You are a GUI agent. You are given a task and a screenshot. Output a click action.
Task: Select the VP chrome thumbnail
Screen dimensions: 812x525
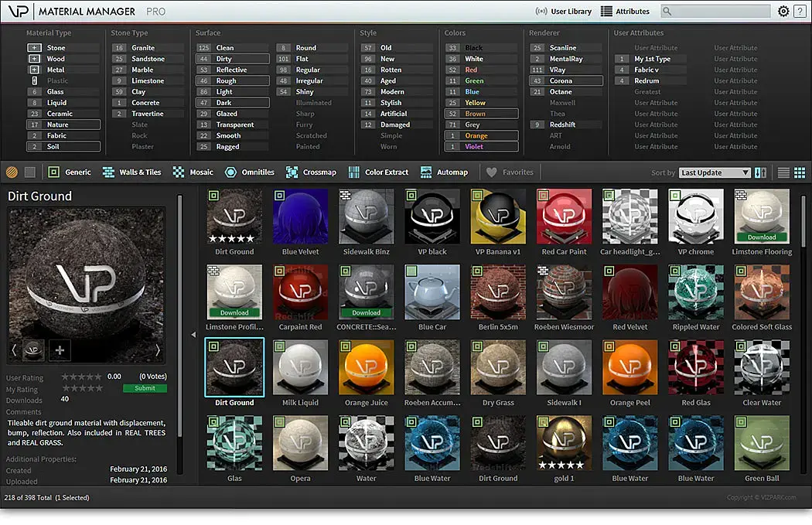(x=696, y=216)
